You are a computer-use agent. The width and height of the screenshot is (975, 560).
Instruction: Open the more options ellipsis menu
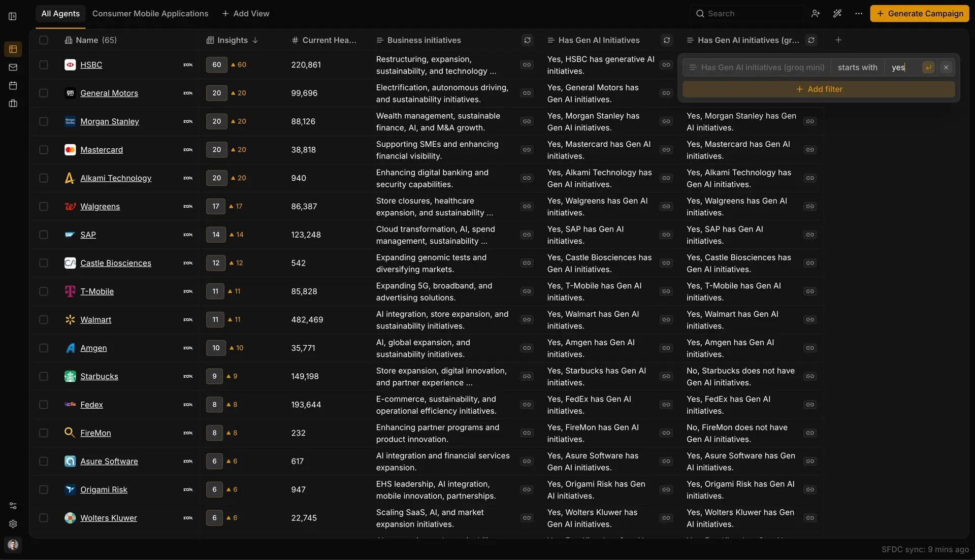click(x=859, y=14)
